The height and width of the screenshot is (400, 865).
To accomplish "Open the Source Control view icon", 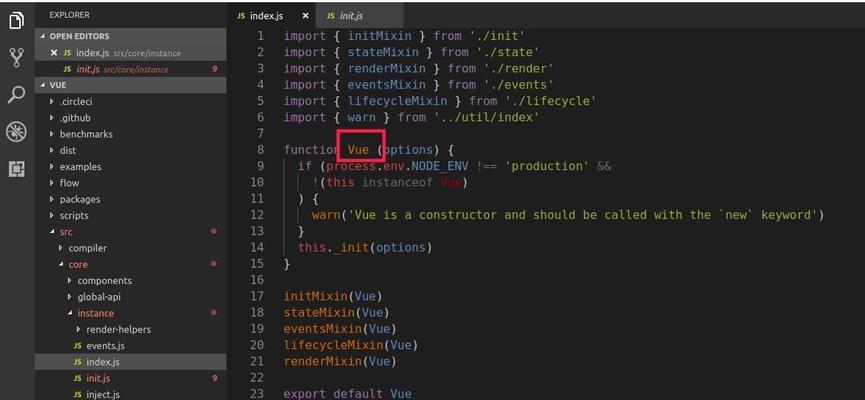I will pos(17,57).
